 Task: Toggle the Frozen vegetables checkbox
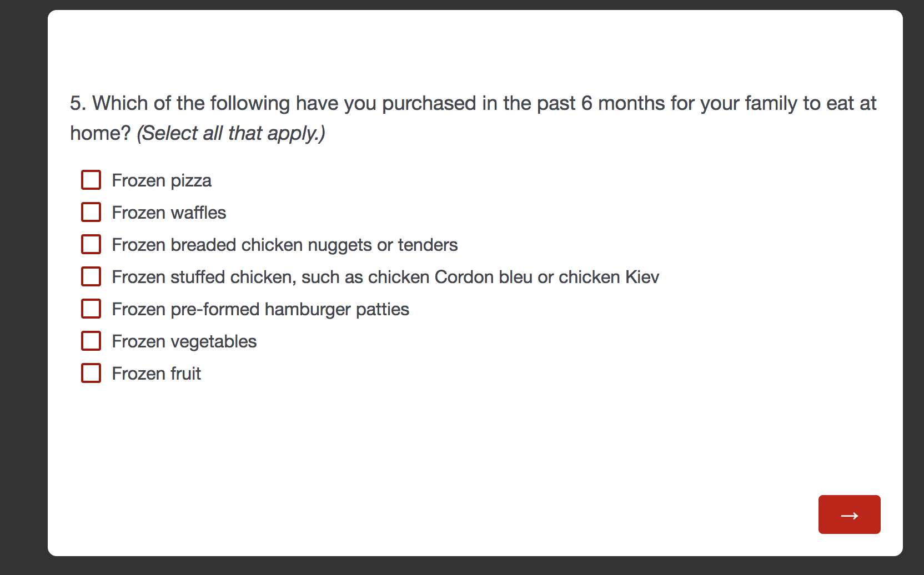coord(91,341)
